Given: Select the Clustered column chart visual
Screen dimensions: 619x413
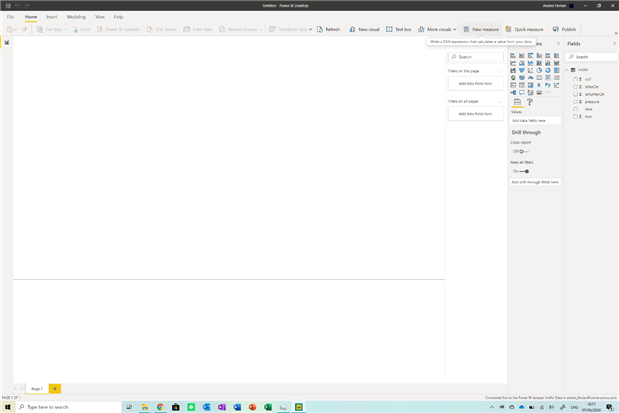Looking at the screenshot, I should coord(539,55).
